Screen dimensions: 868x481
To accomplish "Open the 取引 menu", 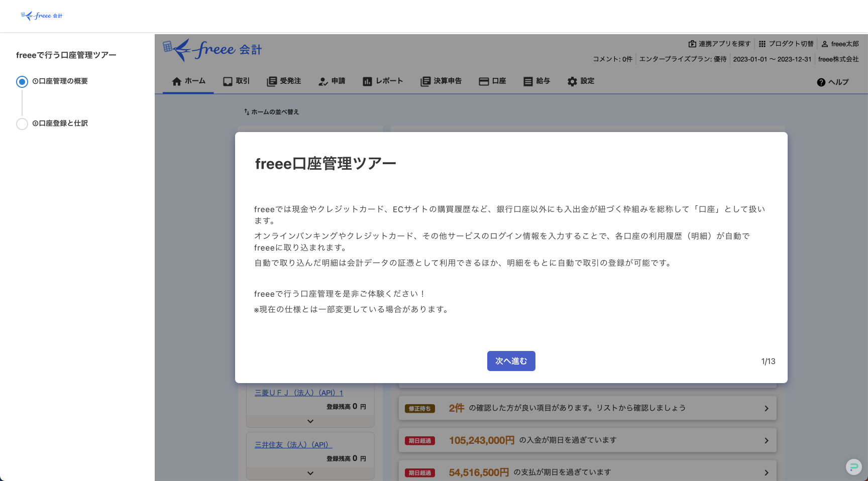I will tap(236, 81).
